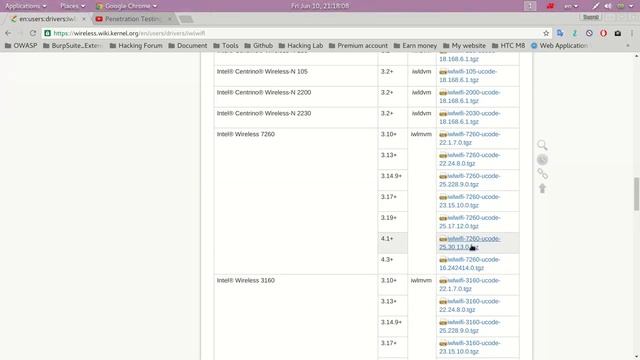640x360 pixels.
Task: Click the back-to-top arrow in page tools
Action: pyautogui.click(x=542, y=188)
